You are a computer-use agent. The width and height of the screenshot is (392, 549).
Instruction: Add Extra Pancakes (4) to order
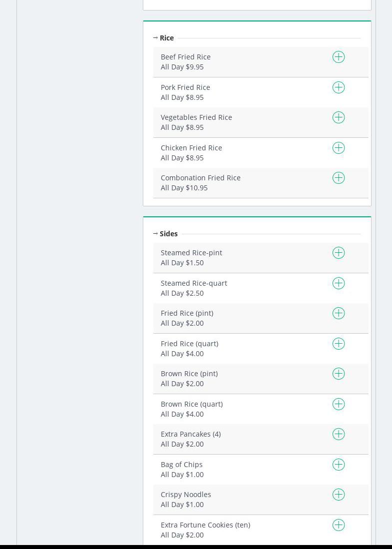click(339, 434)
